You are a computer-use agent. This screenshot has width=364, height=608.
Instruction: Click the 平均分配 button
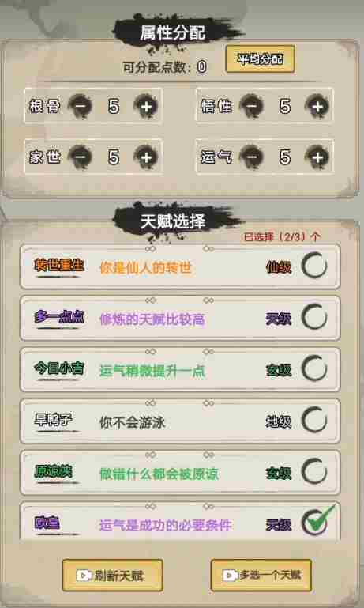[261, 59]
